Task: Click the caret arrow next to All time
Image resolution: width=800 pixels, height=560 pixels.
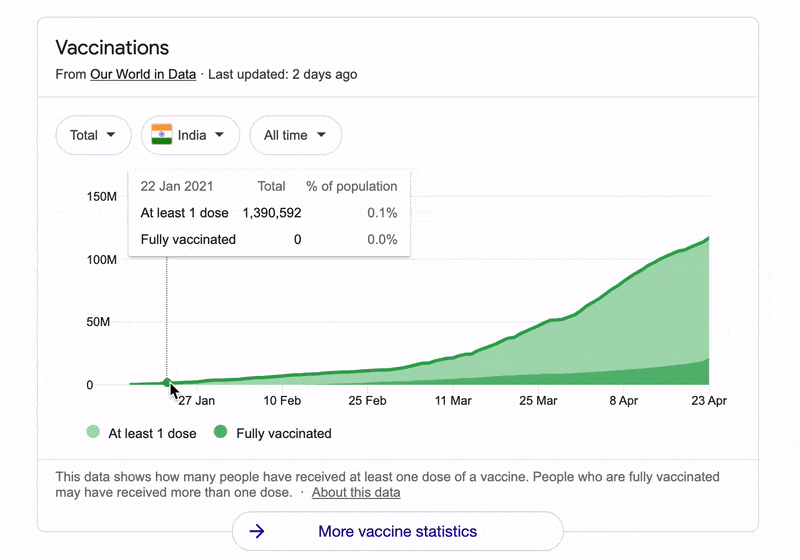Action: (321, 136)
